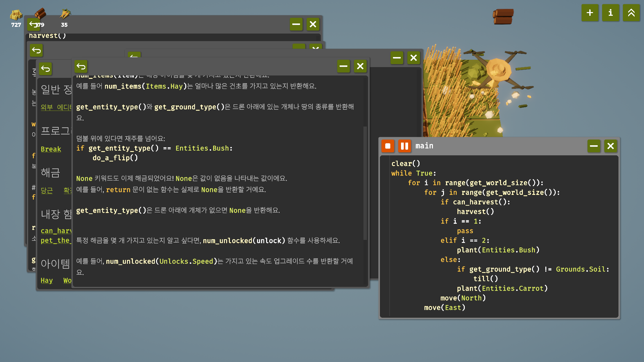
Task: Open the upgrades double-chevron button
Action: [x=631, y=13]
